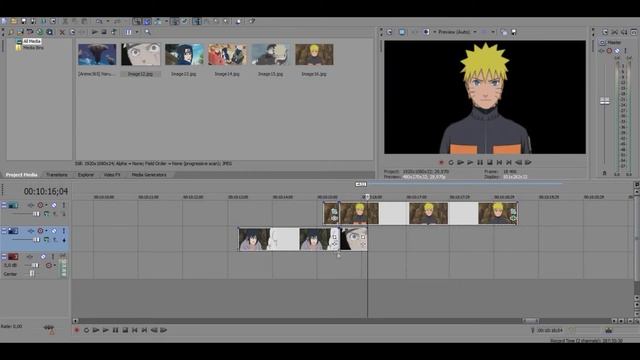Screen dimensions: 640x360
Task: Open the Preview (Auto) quality dropdown
Action: (457, 32)
